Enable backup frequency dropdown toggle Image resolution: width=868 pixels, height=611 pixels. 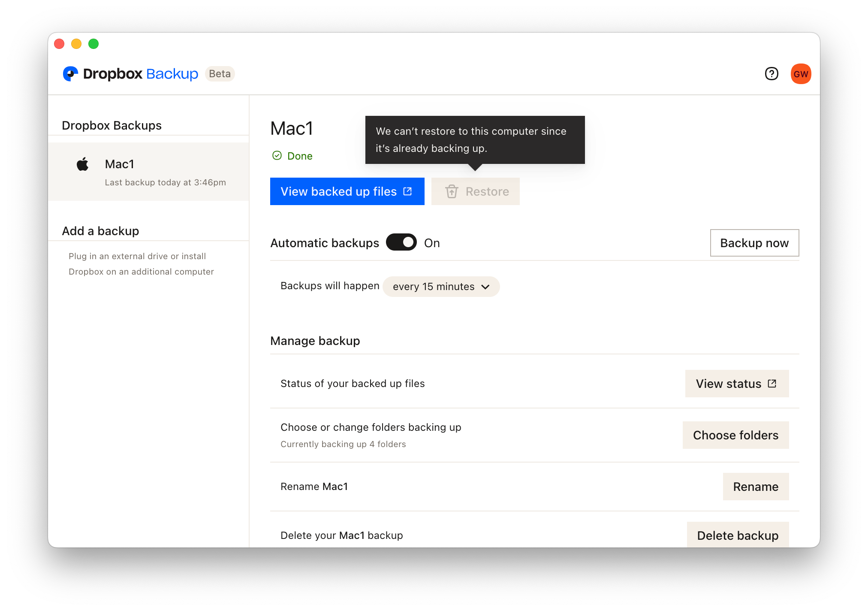point(441,286)
